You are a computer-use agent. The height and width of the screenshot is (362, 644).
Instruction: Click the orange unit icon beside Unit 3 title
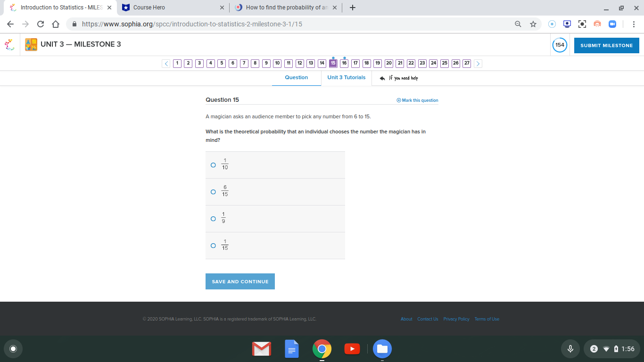(x=31, y=44)
